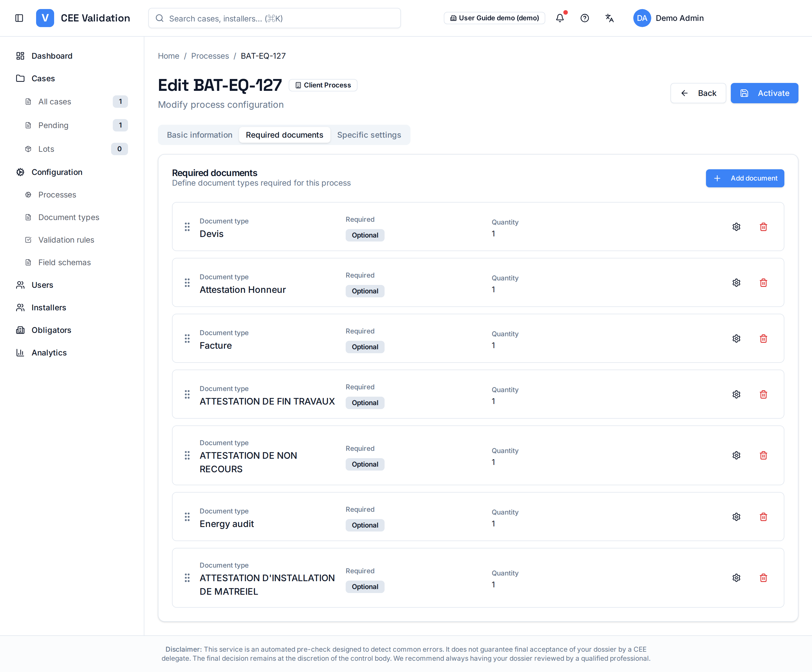The image size is (812, 672).
Task: Open the User Guide demo organization selector
Action: (x=494, y=18)
